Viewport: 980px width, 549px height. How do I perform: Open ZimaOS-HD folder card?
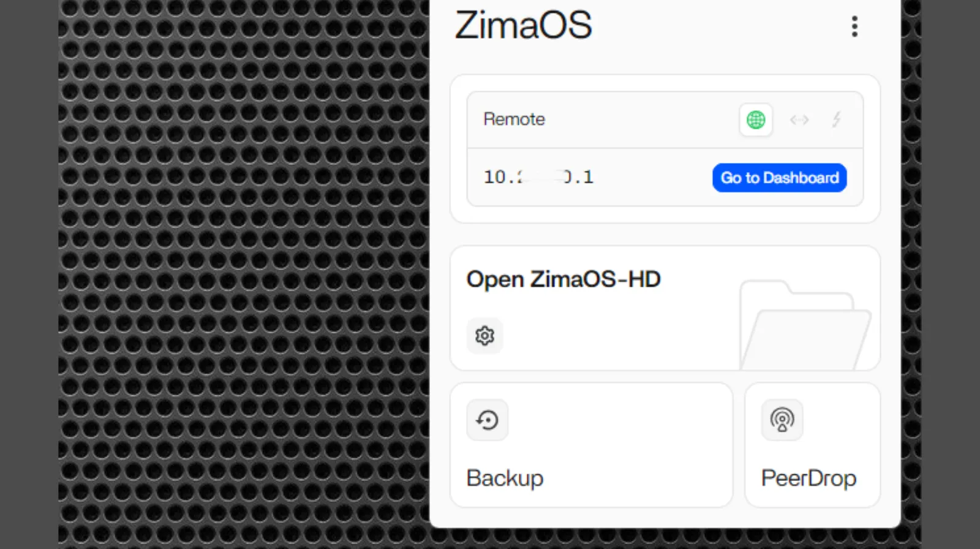coord(665,308)
